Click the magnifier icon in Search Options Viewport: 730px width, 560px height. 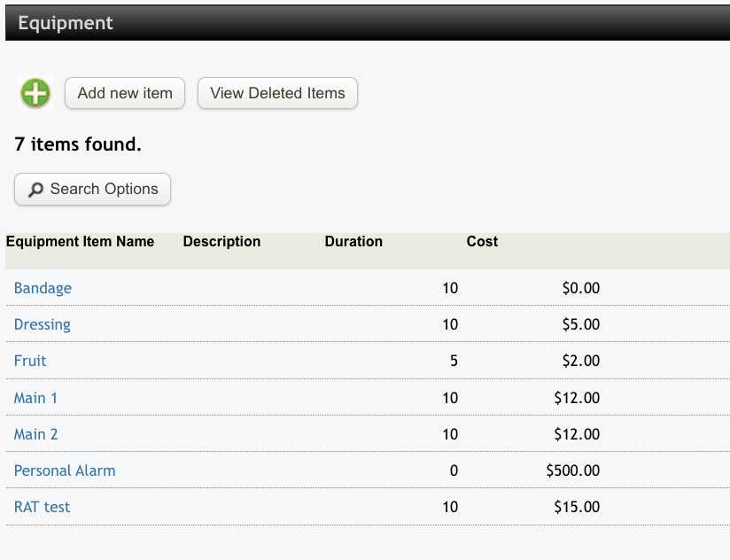pos(35,190)
